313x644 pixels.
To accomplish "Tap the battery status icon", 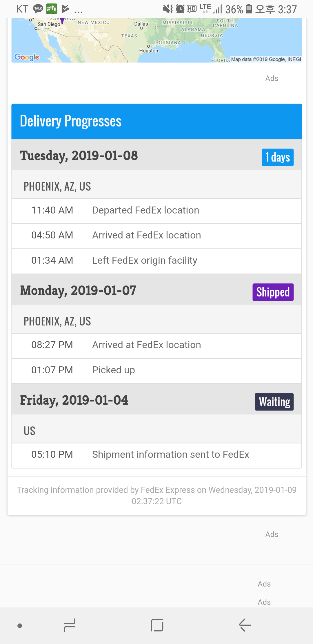I will click(x=249, y=9).
